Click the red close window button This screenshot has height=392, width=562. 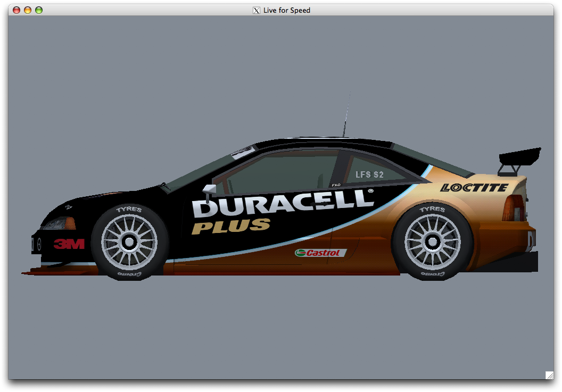(x=16, y=10)
